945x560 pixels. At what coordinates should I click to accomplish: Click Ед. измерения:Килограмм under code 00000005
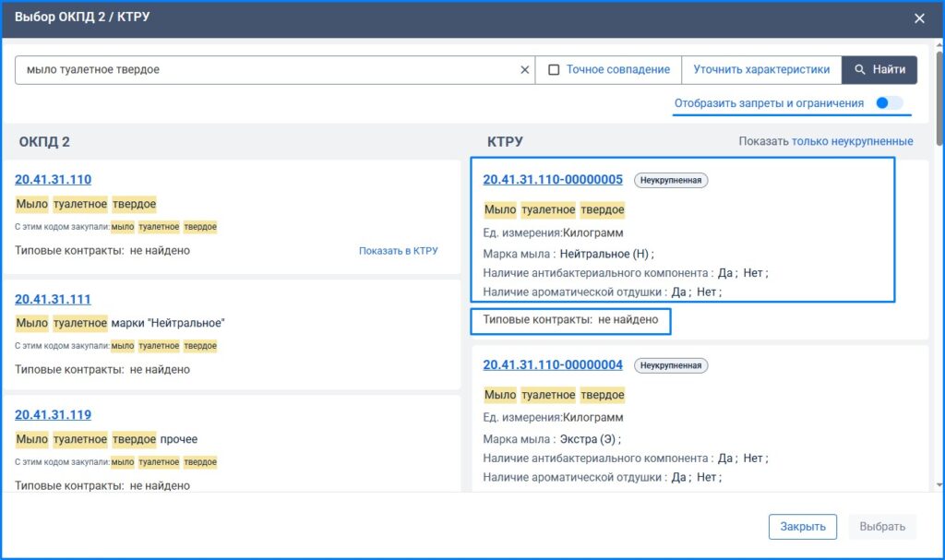553,232
